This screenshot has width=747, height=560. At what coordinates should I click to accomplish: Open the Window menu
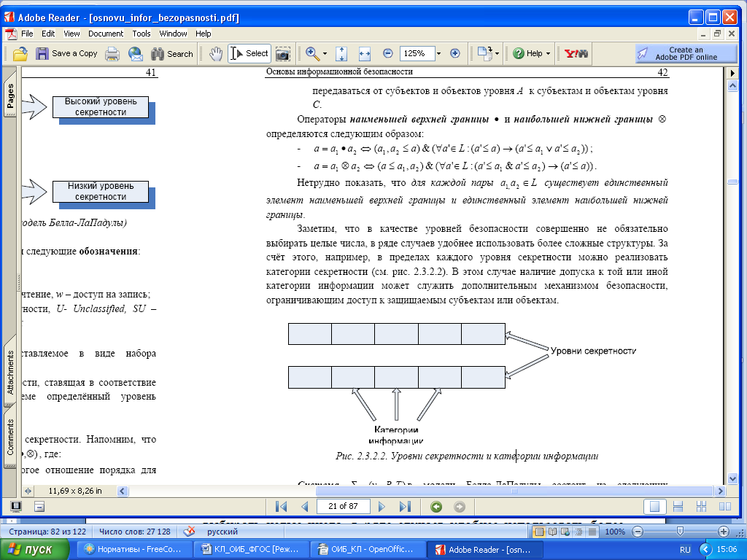173,34
